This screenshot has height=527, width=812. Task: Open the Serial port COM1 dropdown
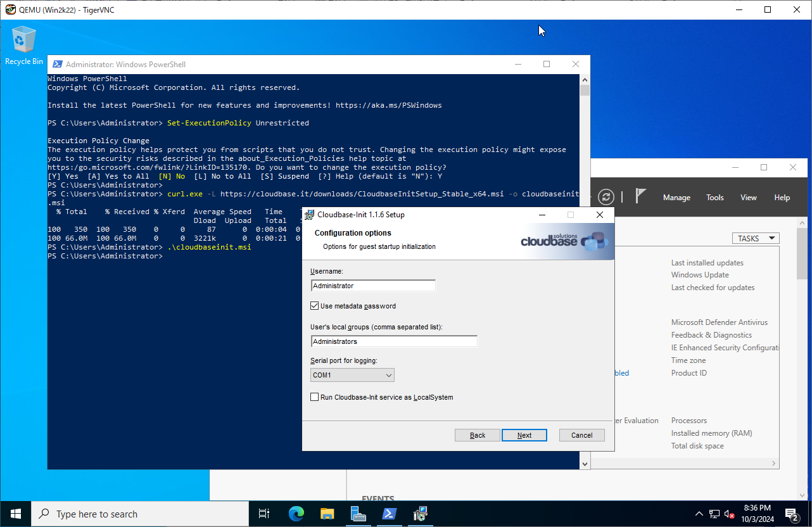(352, 375)
